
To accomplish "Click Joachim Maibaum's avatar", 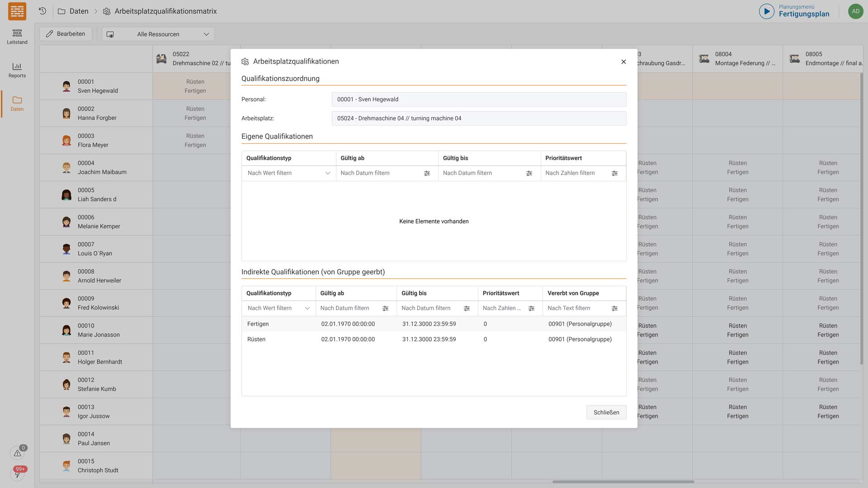I will coord(66,168).
